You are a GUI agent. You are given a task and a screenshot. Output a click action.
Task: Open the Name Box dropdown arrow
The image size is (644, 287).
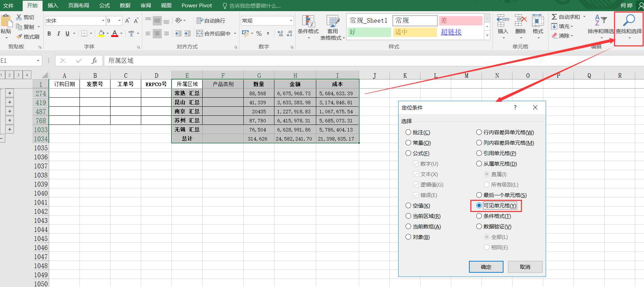point(38,61)
